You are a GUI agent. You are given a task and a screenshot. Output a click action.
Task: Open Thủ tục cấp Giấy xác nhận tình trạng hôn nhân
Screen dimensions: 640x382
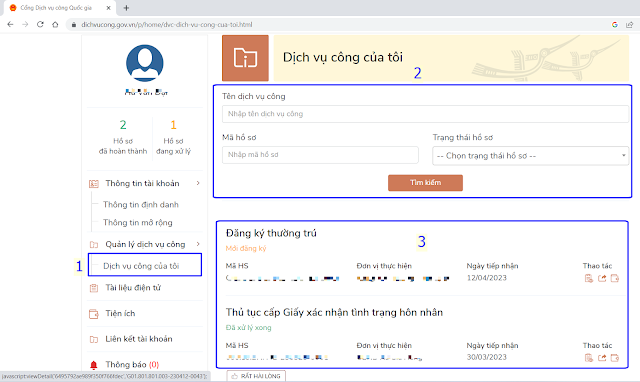pos(334,312)
